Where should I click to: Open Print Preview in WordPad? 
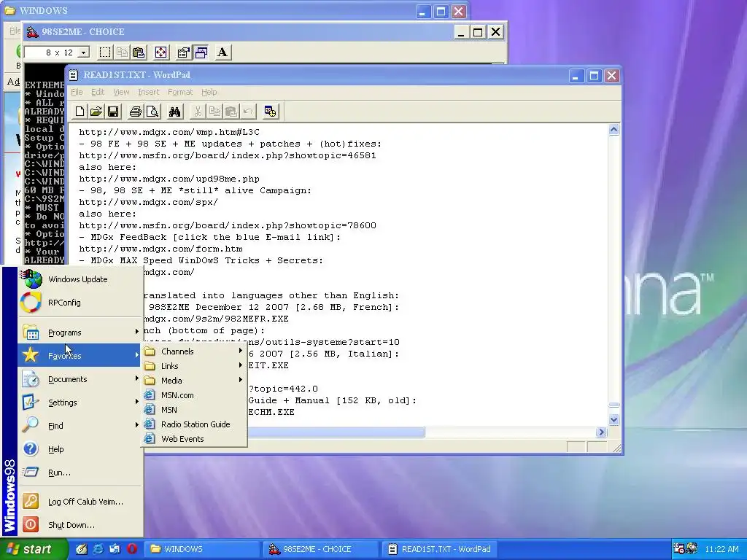click(x=152, y=112)
